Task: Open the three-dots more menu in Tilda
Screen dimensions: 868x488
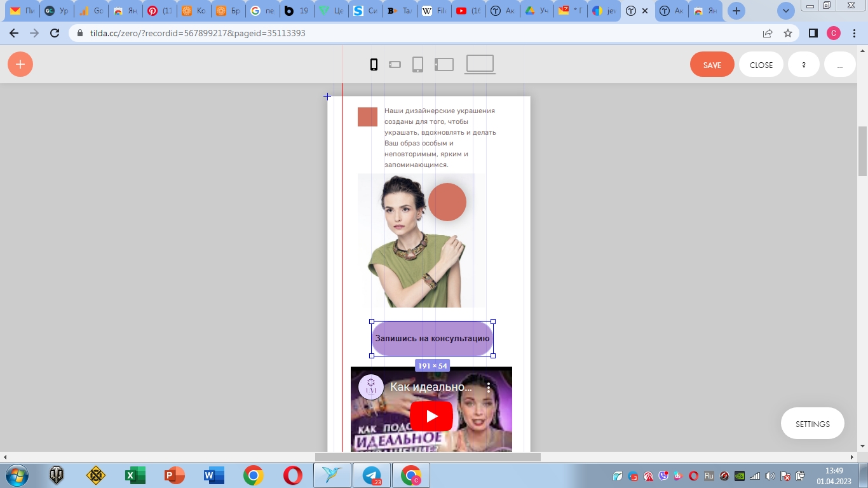Action: coord(840,65)
